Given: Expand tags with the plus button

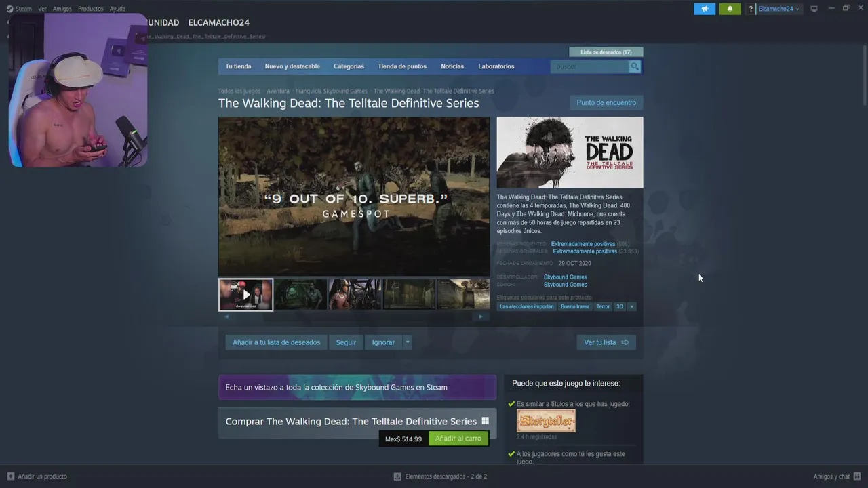Looking at the screenshot, I should pos(631,306).
